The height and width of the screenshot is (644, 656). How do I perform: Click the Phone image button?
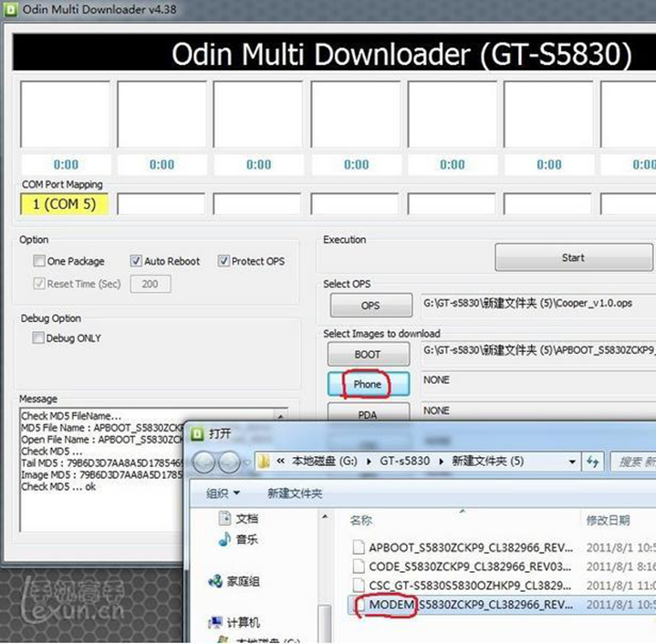tap(369, 384)
